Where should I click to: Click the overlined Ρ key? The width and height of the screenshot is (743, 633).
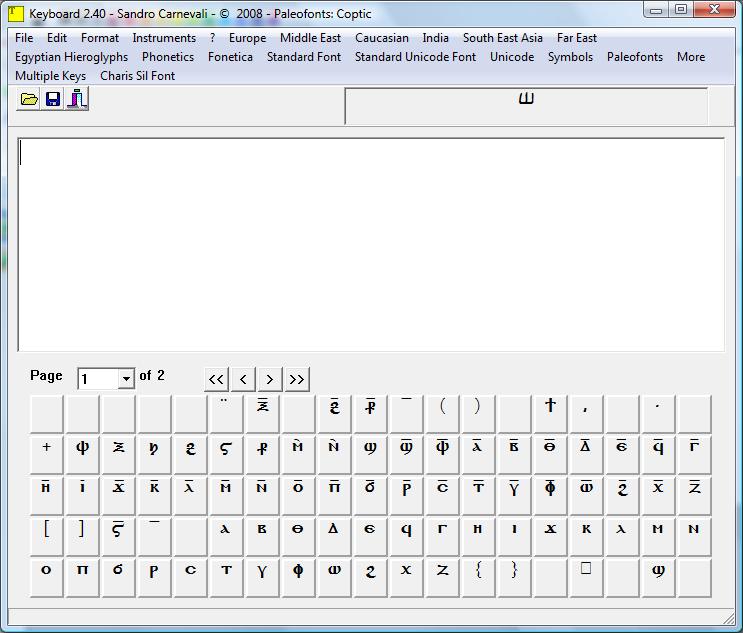click(x=406, y=496)
